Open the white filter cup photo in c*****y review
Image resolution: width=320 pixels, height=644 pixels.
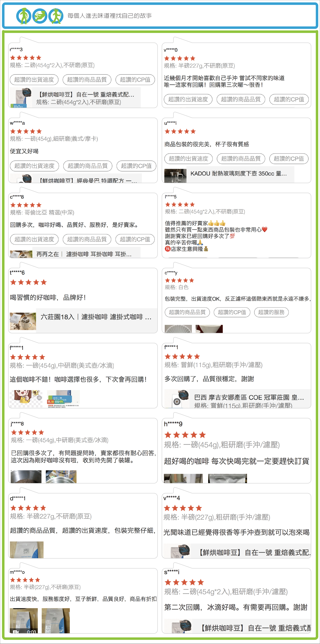[209, 329]
